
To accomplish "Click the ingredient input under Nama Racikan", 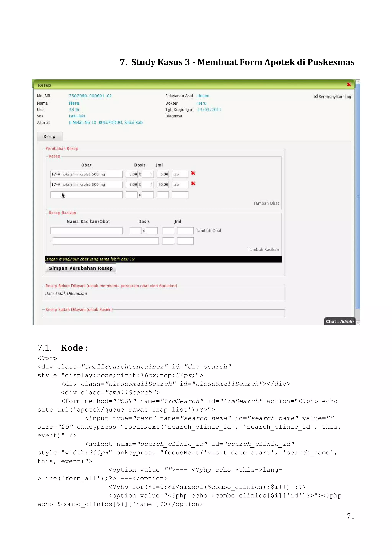I will [106, 241].
